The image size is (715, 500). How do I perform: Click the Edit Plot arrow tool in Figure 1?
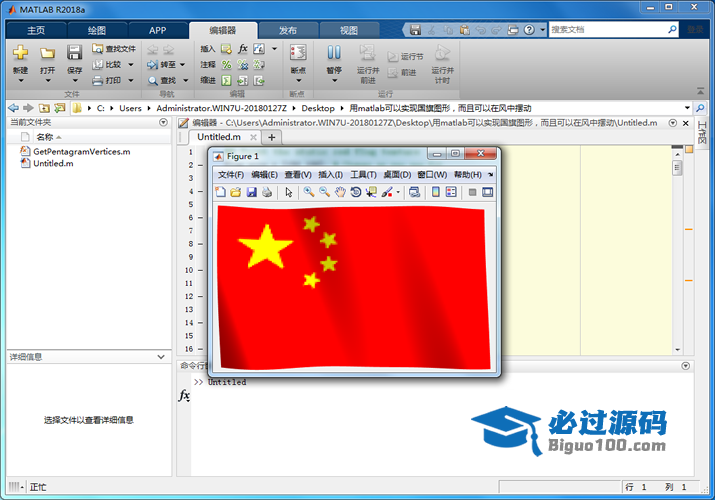[289, 192]
